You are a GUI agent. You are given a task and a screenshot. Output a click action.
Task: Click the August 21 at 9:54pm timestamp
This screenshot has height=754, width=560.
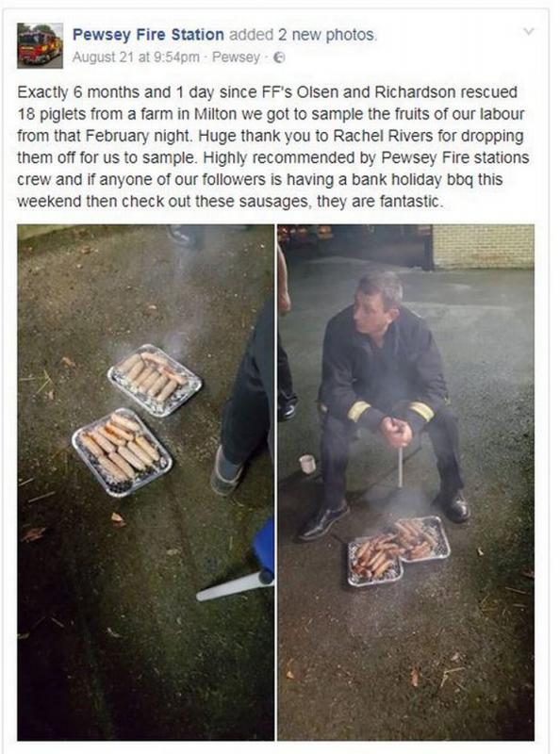tap(136, 57)
